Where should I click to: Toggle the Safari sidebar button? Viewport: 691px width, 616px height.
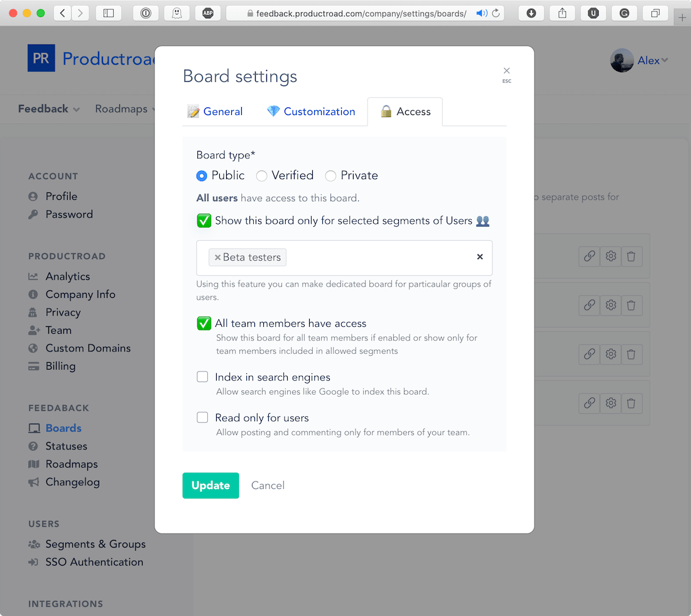click(109, 13)
